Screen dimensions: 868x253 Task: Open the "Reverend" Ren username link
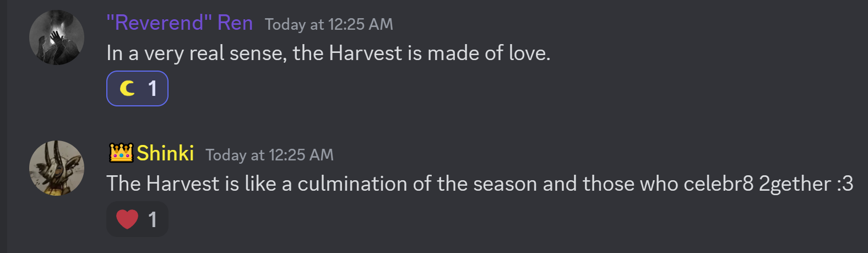point(179,23)
